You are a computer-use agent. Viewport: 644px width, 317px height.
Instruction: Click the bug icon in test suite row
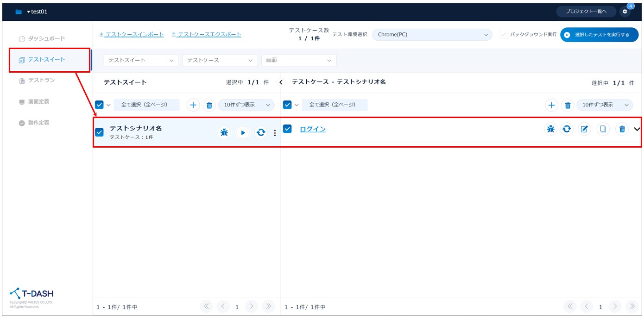point(224,133)
